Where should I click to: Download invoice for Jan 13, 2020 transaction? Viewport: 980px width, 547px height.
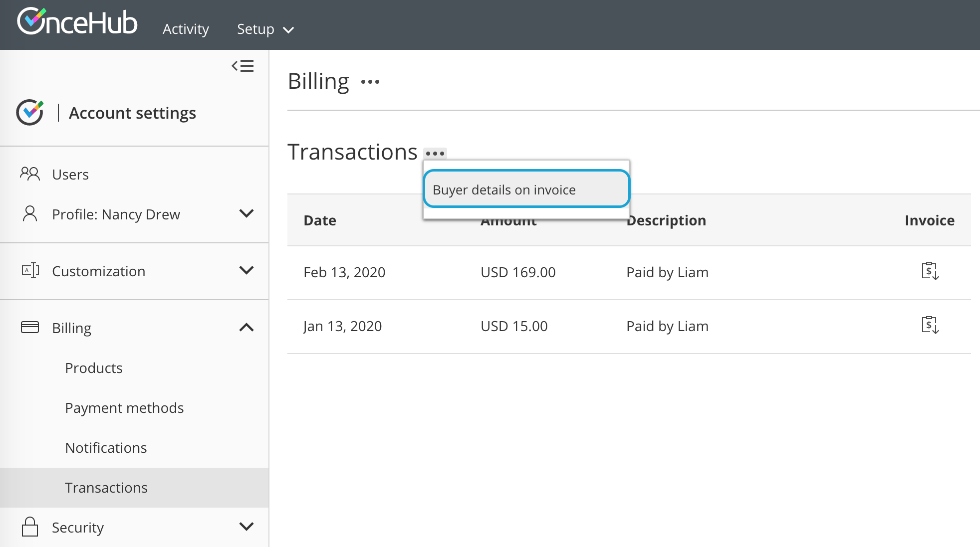coord(930,326)
